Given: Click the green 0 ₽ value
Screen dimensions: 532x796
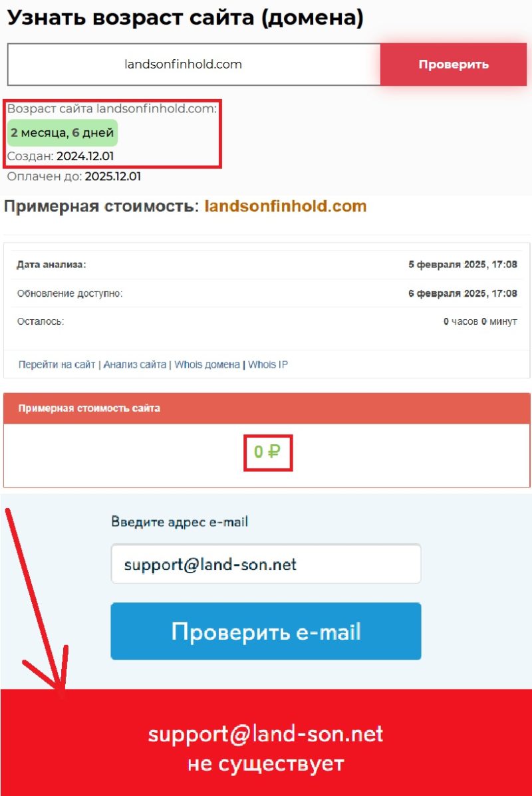Looking at the screenshot, I should (x=267, y=452).
